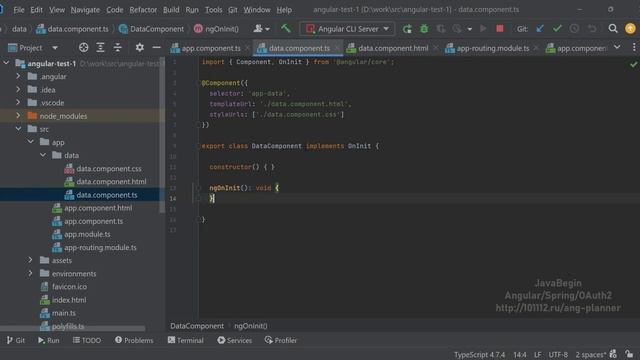Select main.ts in project tree

(58, 313)
